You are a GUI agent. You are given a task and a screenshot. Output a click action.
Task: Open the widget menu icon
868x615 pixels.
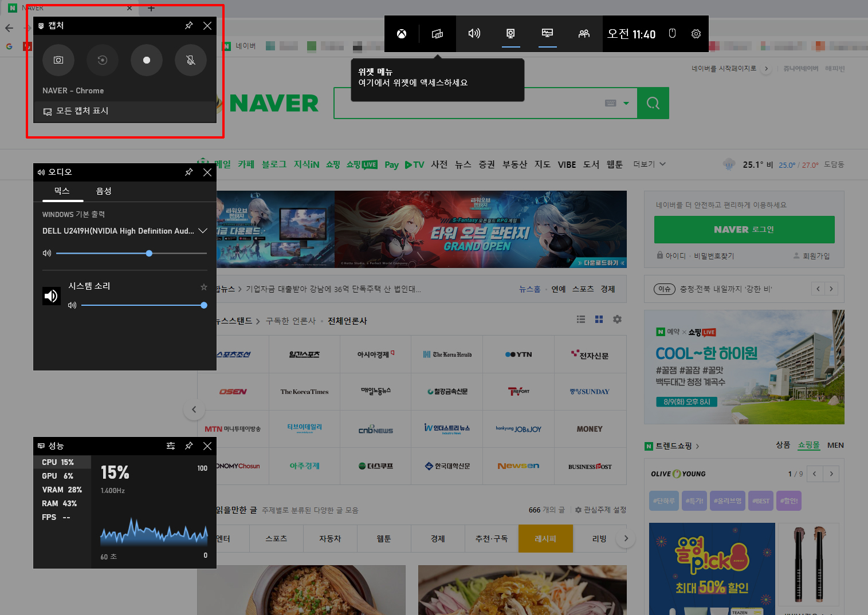click(437, 34)
